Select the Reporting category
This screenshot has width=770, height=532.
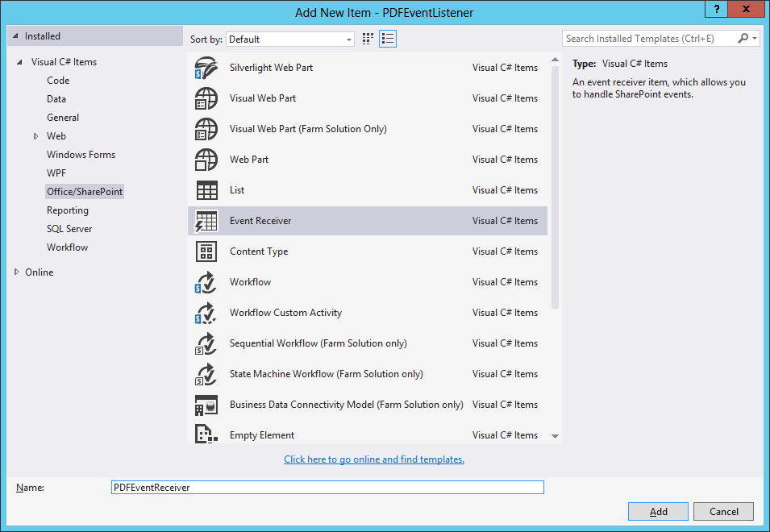click(x=68, y=210)
